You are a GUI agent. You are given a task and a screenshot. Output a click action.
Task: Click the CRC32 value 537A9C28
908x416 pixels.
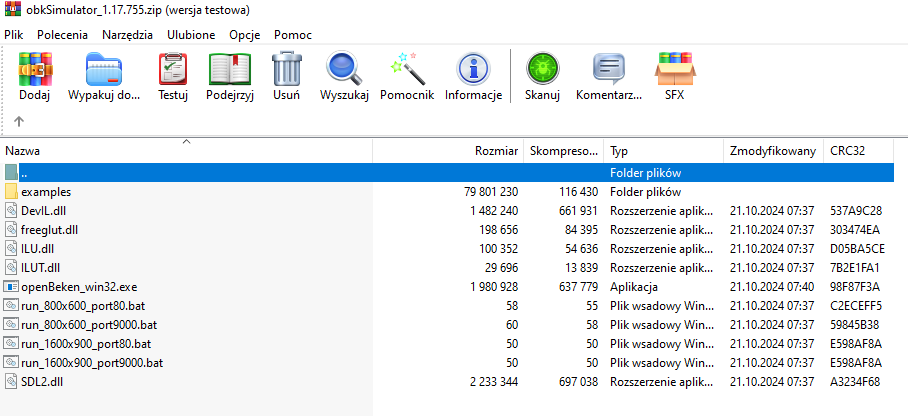[856, 210]
